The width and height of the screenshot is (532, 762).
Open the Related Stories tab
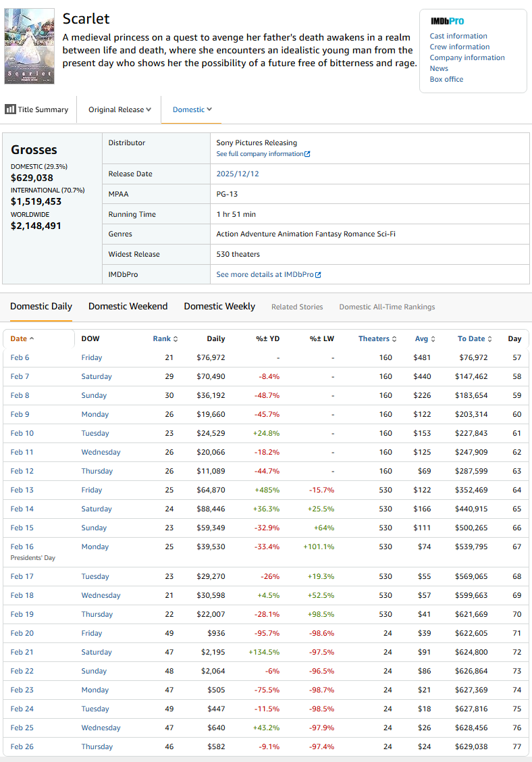pos(297,307)
